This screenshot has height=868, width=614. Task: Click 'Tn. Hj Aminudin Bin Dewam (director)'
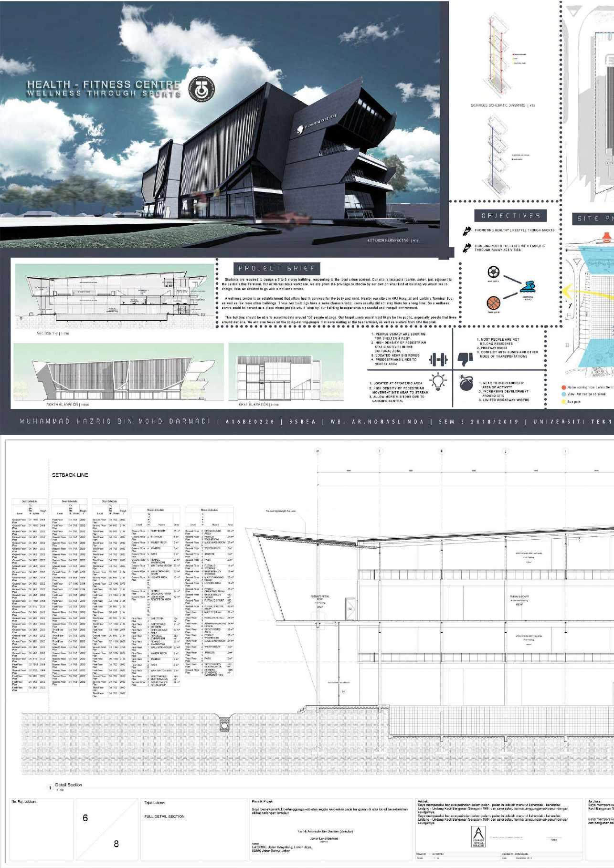(x=325, y=831)
